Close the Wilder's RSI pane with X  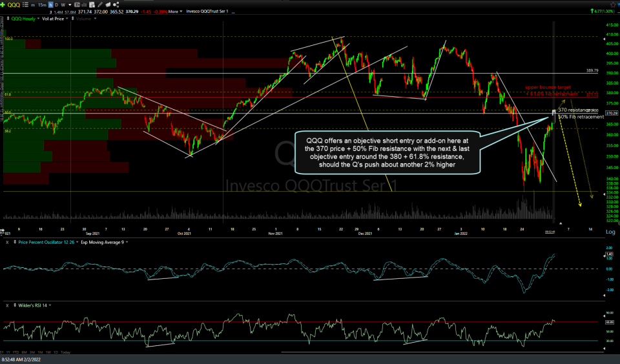click(7, 305)
